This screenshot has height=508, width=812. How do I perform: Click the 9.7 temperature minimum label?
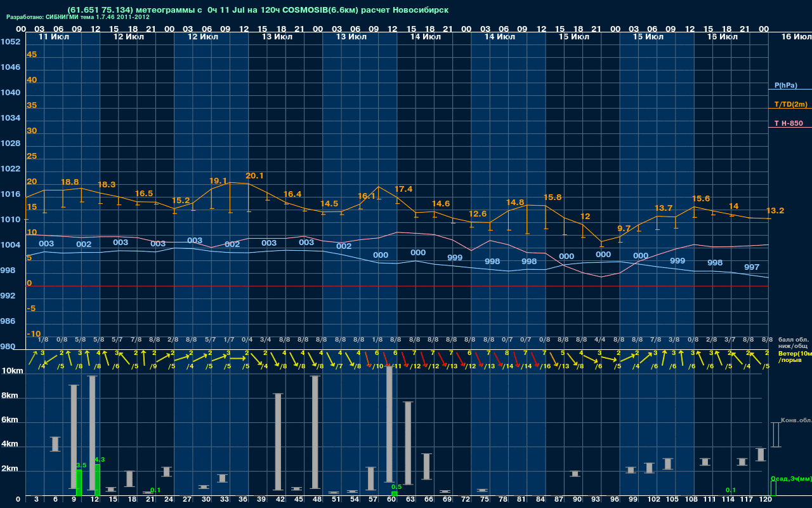click(x=624, y=229)
